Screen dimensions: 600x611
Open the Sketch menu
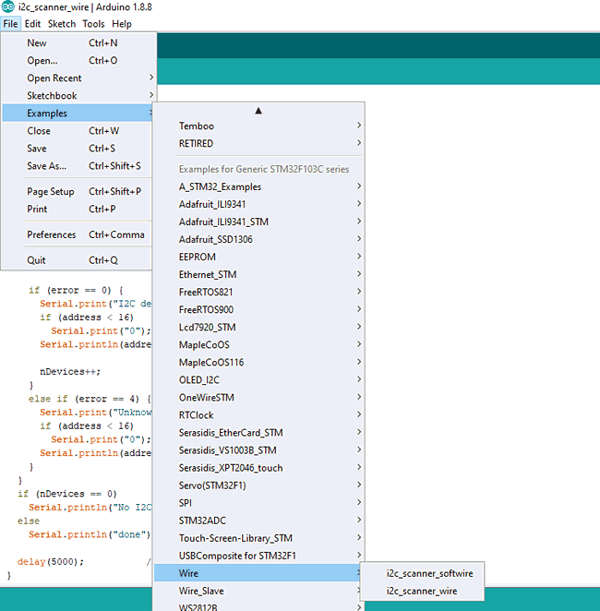pyautogui.click(x=62, y=24)
